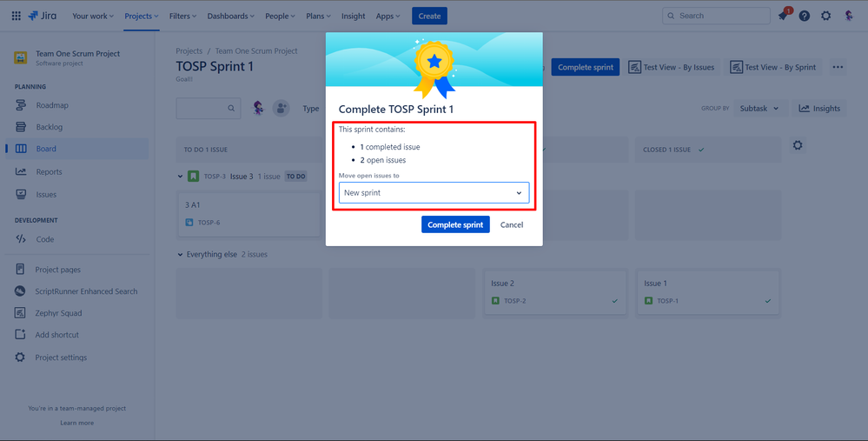Viewport: 868px width, 441px height.
Task: Click the TOSP Sprint 1 heading
Action: 215,66
